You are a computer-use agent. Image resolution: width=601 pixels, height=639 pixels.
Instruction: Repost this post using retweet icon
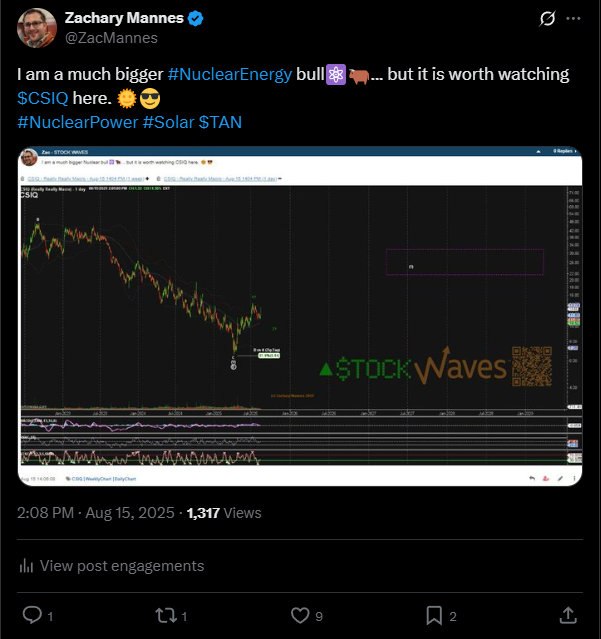pos(166,615)
